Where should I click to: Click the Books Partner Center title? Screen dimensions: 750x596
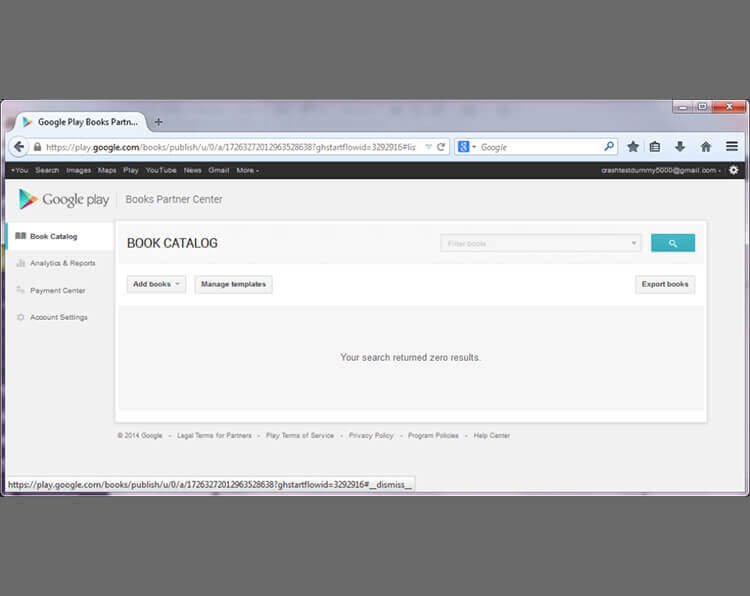[174, 199]
